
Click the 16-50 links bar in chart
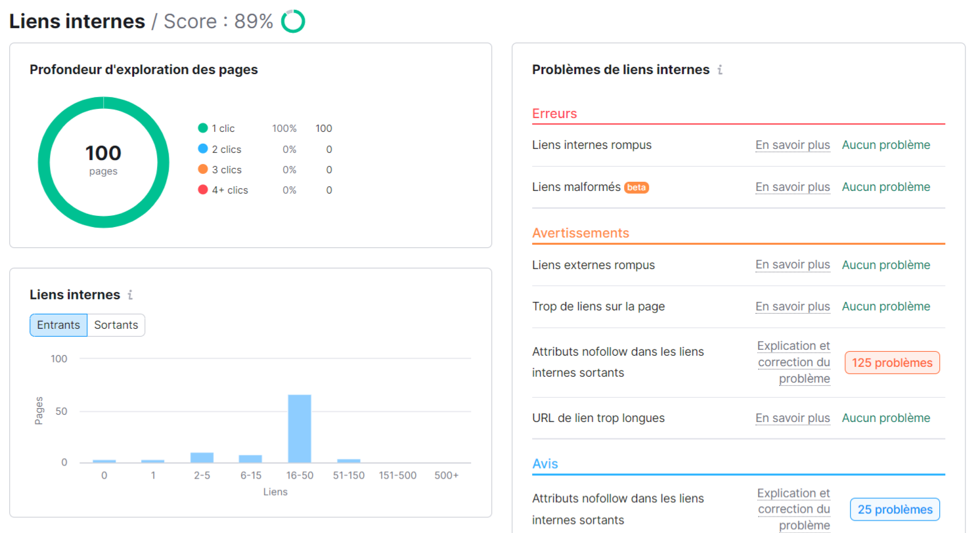[300, 429]
